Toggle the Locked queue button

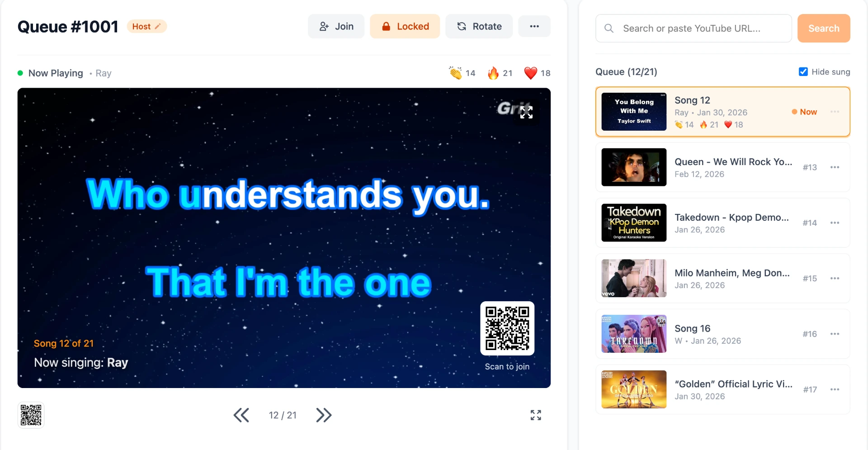tap(405, 26)
